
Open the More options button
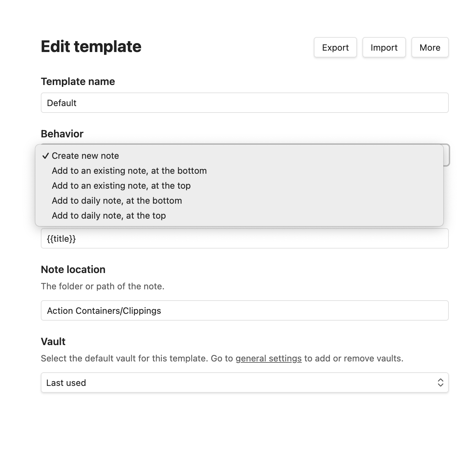430,47
